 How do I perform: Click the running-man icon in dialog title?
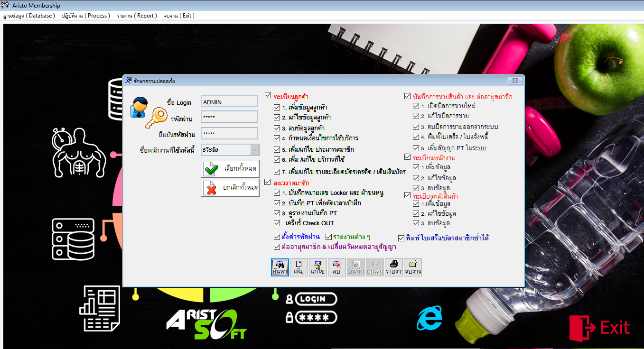point(128,81)
